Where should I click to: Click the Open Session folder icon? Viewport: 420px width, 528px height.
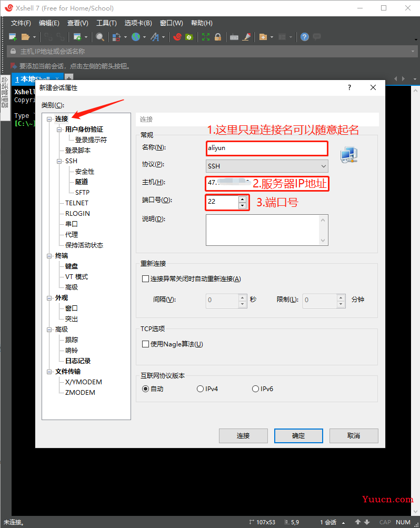26,37
